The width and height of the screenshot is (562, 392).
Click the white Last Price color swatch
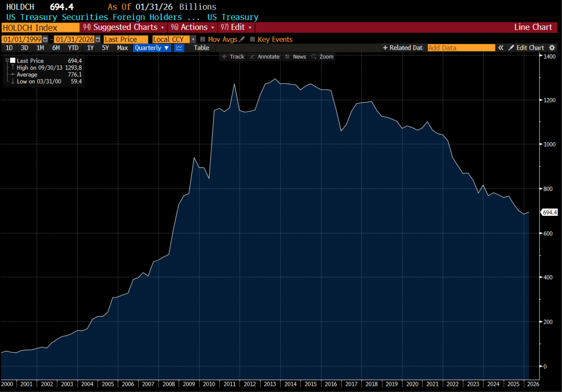click(x=13, y=60)
